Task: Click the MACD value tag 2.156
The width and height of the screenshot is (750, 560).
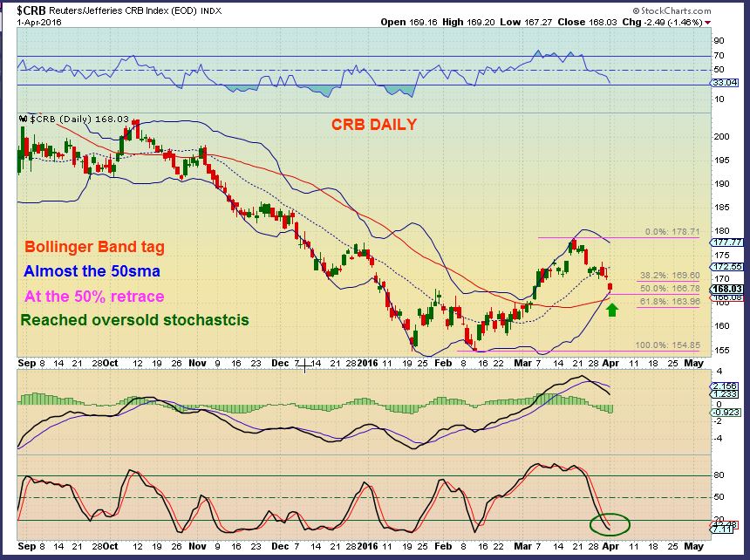Action: click(725, 386)
